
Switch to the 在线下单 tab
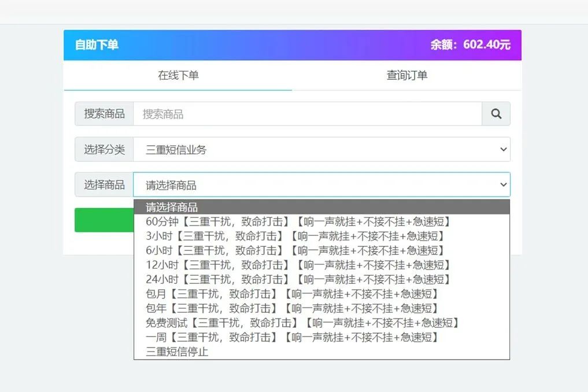pos(177,75)
